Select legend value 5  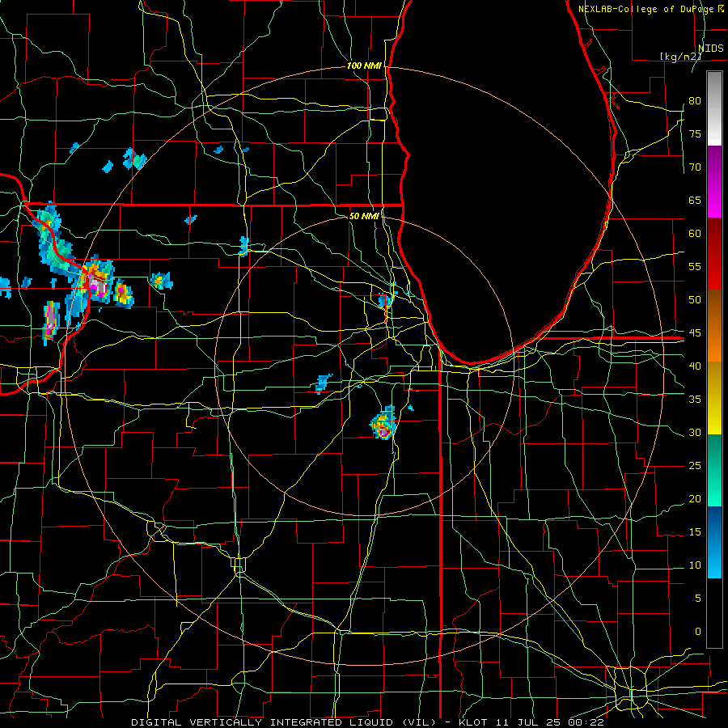[x=698, y=599]
